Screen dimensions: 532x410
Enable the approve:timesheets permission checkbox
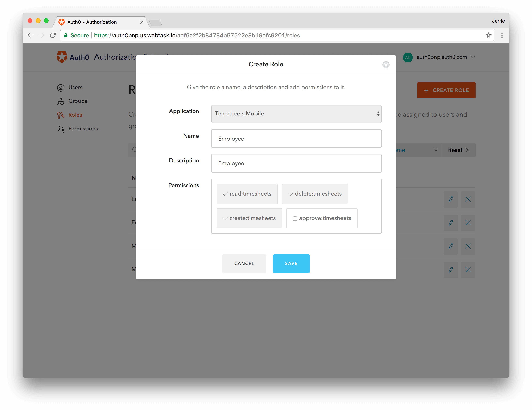294,218
